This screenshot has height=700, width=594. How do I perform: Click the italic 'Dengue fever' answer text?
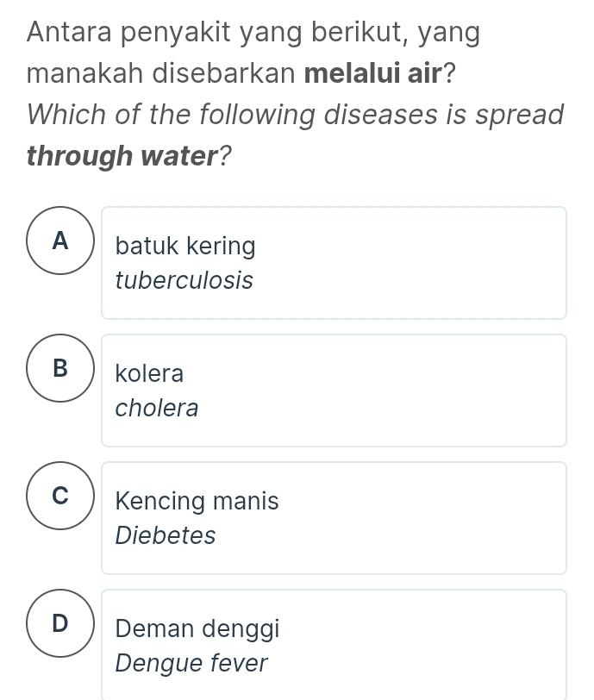click(191, 664)
